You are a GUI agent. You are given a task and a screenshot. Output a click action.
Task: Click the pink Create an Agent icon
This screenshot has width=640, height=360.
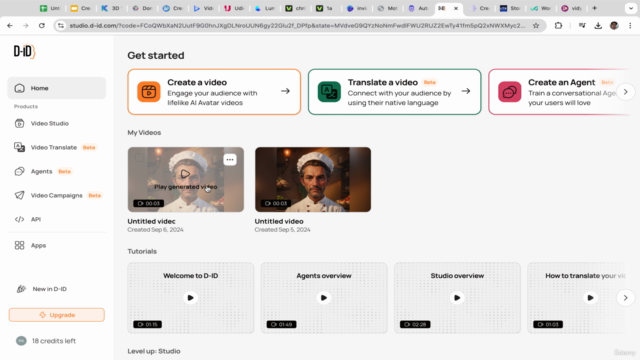(509, 92)
